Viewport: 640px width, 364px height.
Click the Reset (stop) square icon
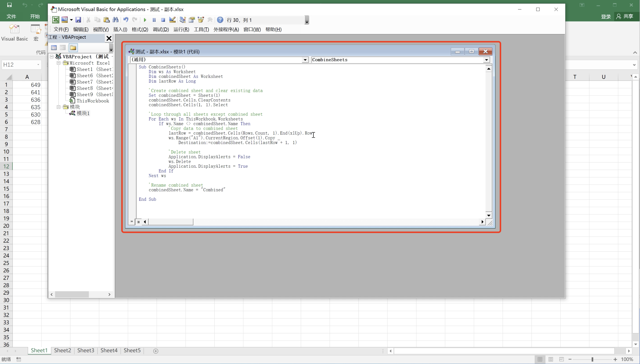tap(163, 20)
